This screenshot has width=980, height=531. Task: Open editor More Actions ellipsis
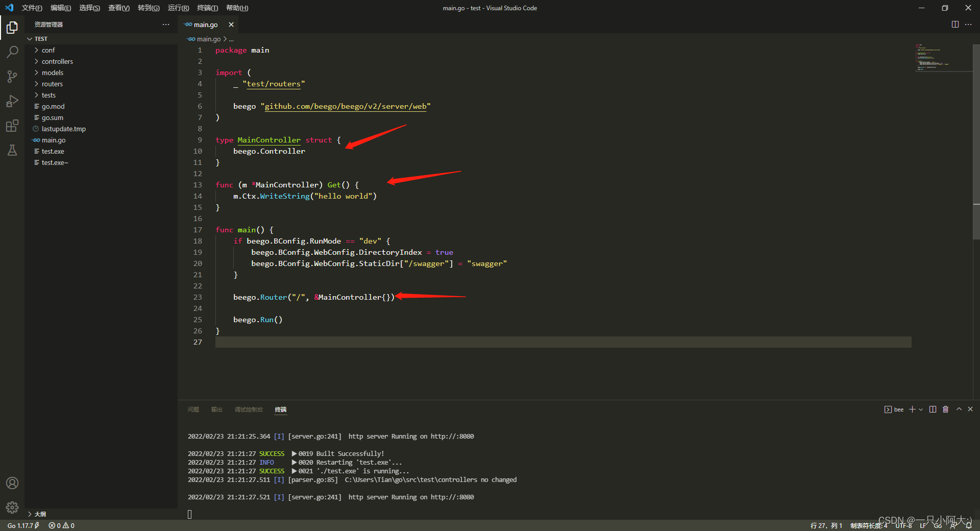(x=968, y=25)
